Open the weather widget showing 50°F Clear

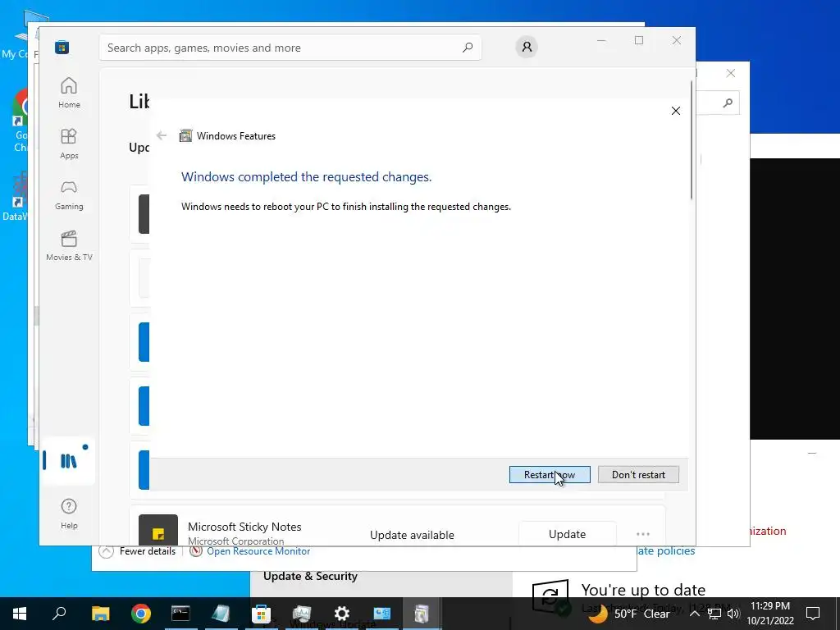point(629,614)
